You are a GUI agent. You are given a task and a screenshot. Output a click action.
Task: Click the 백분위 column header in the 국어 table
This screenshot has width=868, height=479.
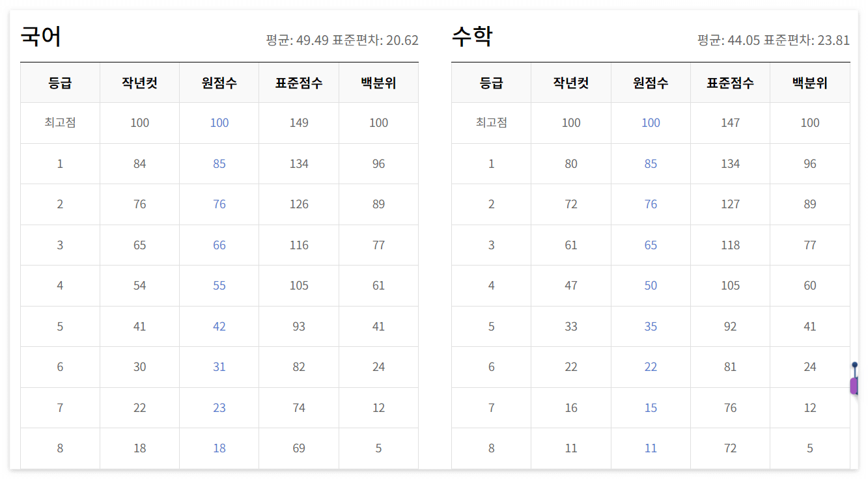(x=378, y=82)
